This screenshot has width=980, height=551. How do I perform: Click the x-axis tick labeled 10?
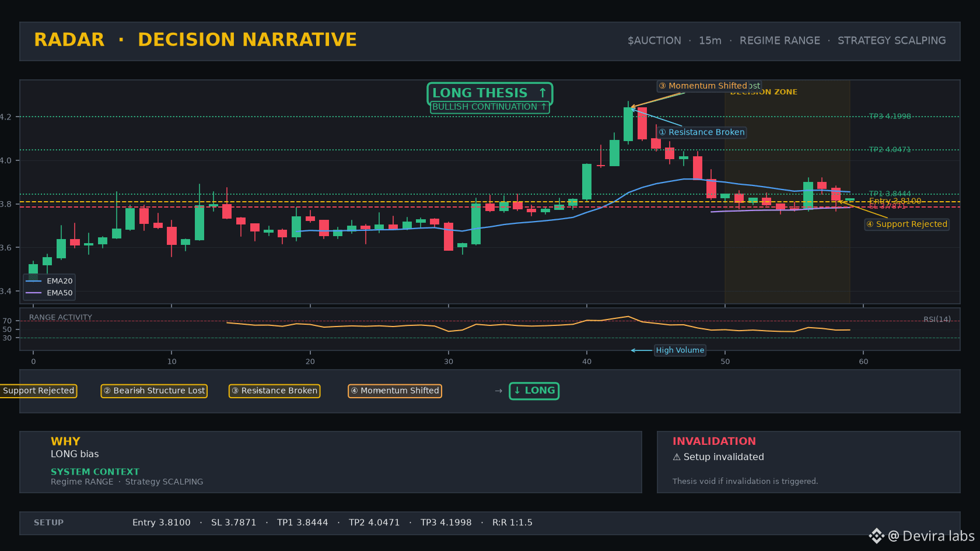pyautogui.click(x=171, y=362)
